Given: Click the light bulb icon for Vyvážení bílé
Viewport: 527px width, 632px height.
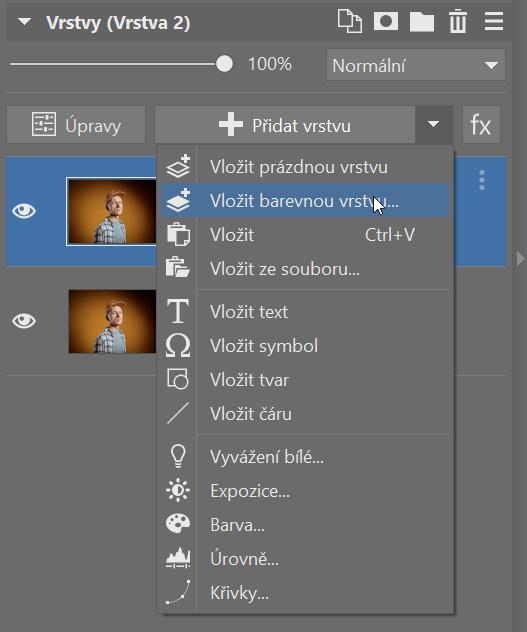Looking at the screenshot, I should 178,456.
